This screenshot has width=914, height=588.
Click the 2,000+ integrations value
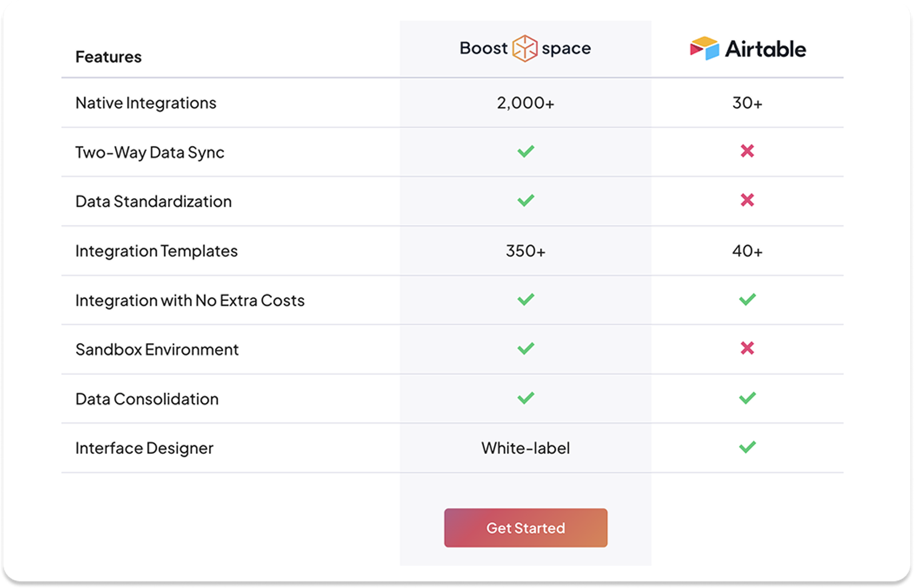pyautogui.click(x=526, y=103)
